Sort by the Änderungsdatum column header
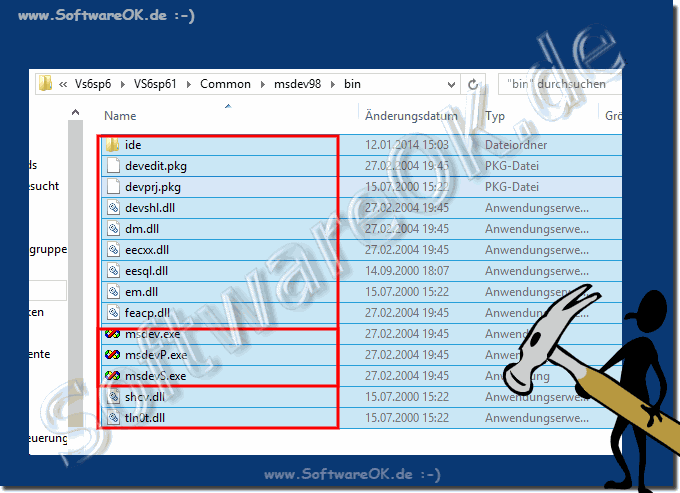680x493 pixels. (x=411, y=116)
